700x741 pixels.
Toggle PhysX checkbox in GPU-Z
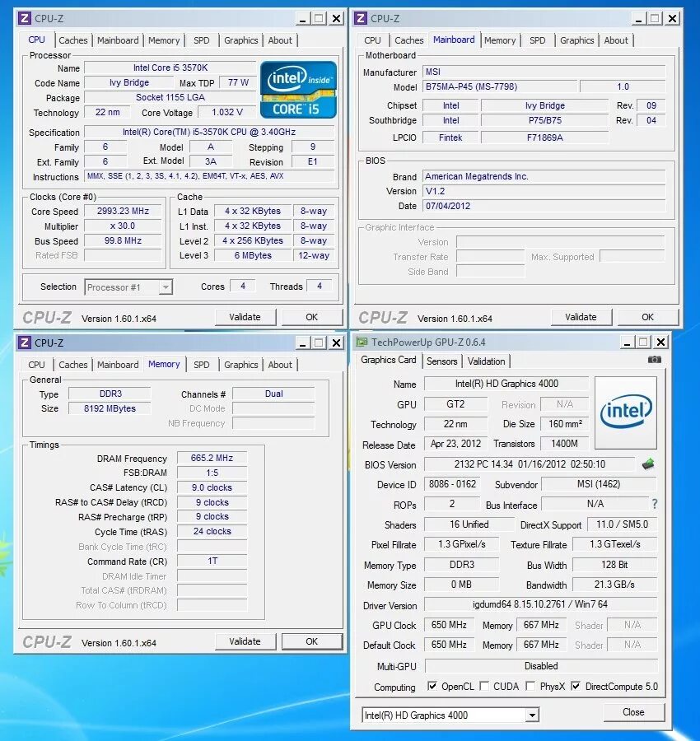coord(530,686)
